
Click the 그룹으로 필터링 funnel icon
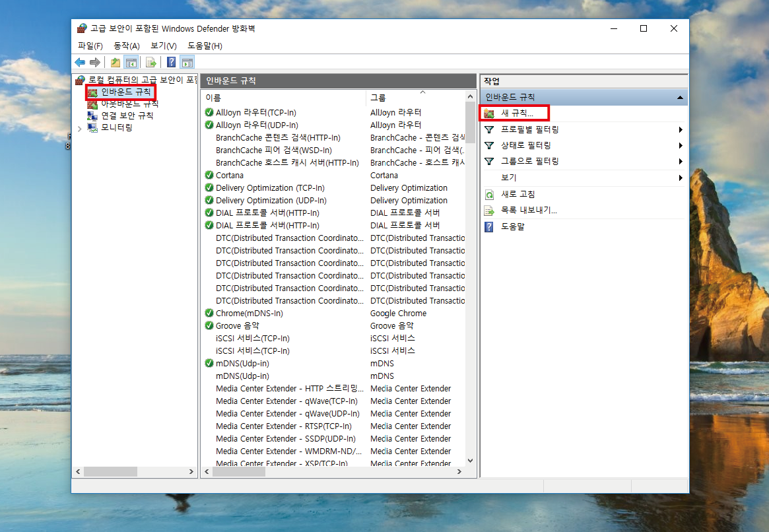489,161
